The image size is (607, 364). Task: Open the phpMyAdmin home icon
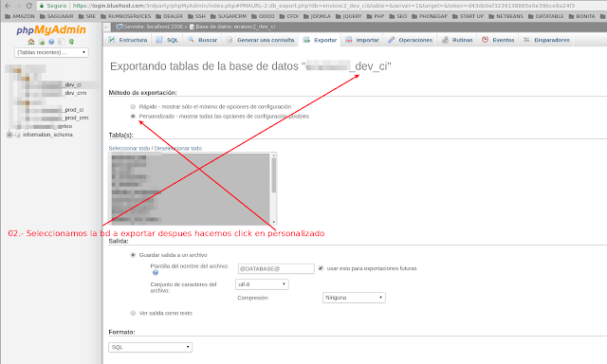[31, 42]
